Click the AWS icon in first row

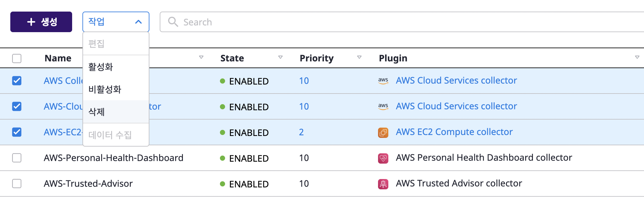click(x=383, y=81)
